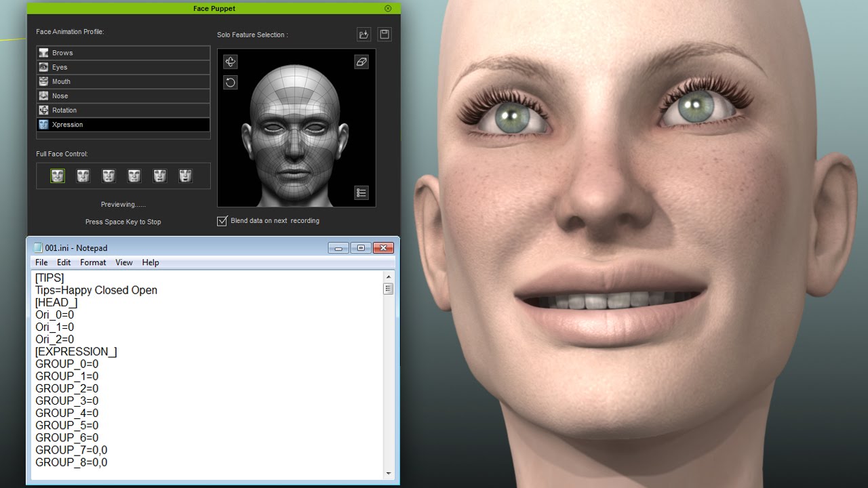The image size is (868, 488).
Task: Click the 'GROUP_8=0,0' line in Notepad
Action: click(71, 462)
